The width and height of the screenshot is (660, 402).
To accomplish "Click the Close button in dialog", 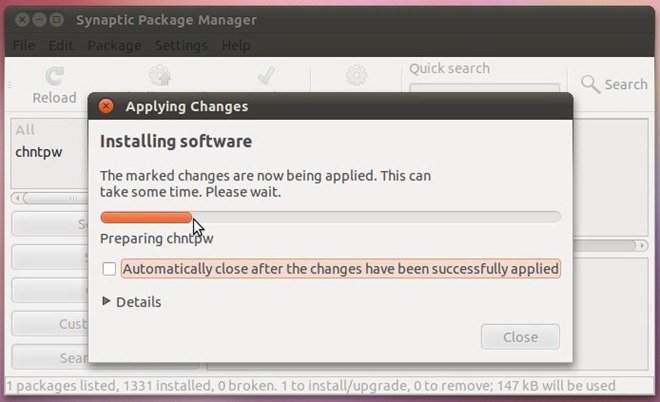I will point(520,337).
